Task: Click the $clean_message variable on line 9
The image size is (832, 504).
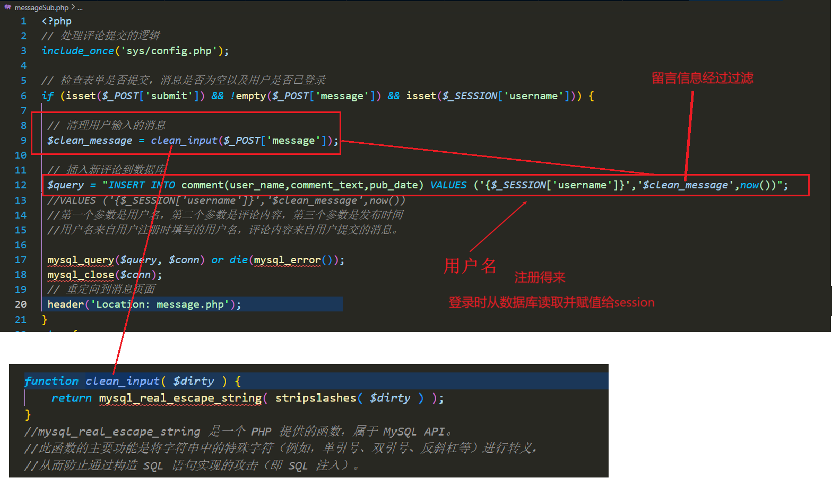Action: click(90, 141)
